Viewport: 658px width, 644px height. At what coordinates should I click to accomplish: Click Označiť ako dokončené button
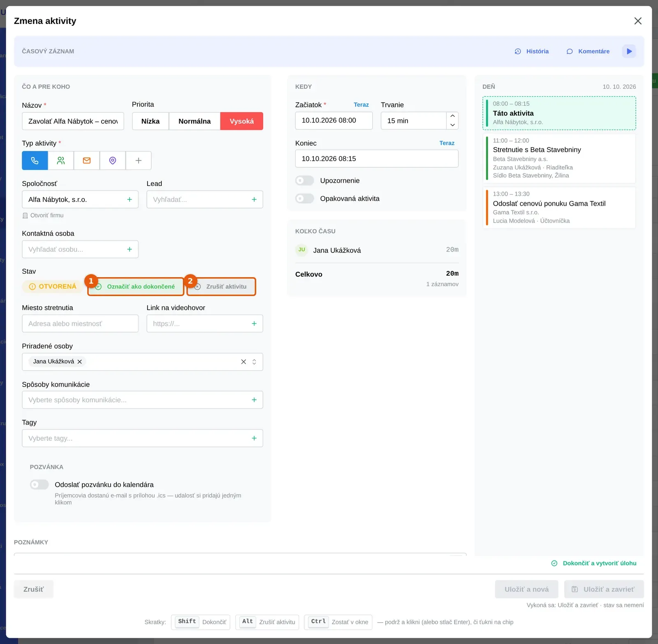pyautogui.click(x=136, y=287)
